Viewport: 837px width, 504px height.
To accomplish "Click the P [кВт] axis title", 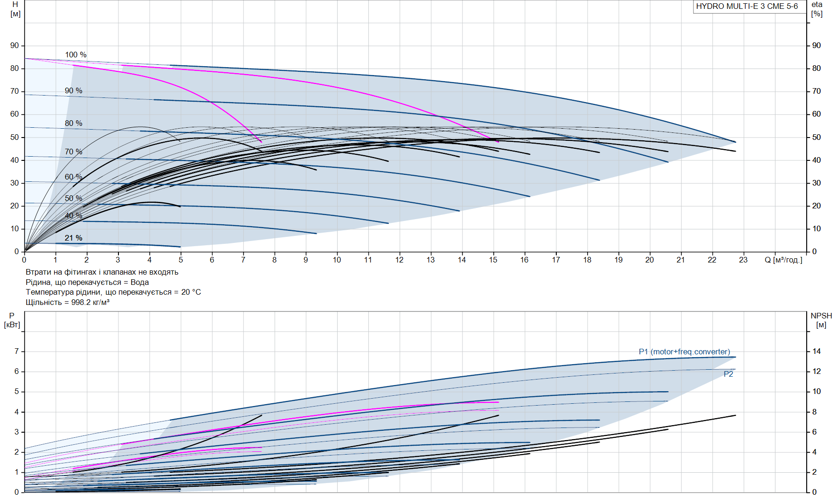I will point(12,320).
